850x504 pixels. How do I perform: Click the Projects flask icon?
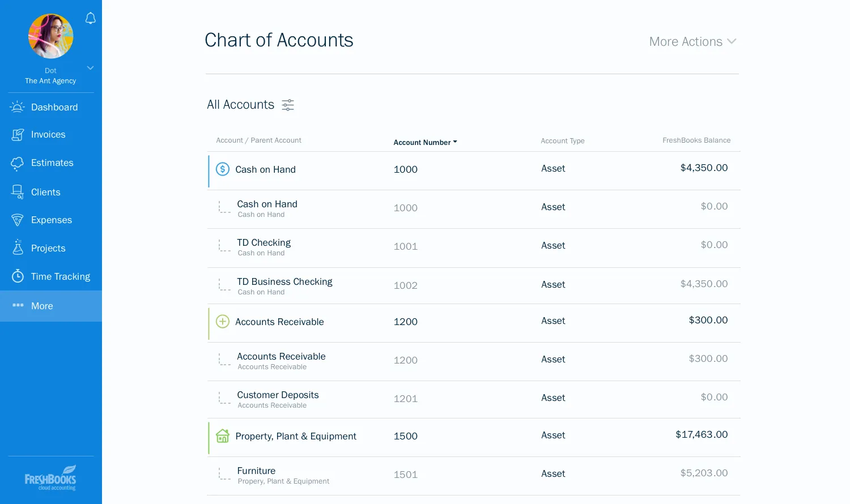(18, 247)
